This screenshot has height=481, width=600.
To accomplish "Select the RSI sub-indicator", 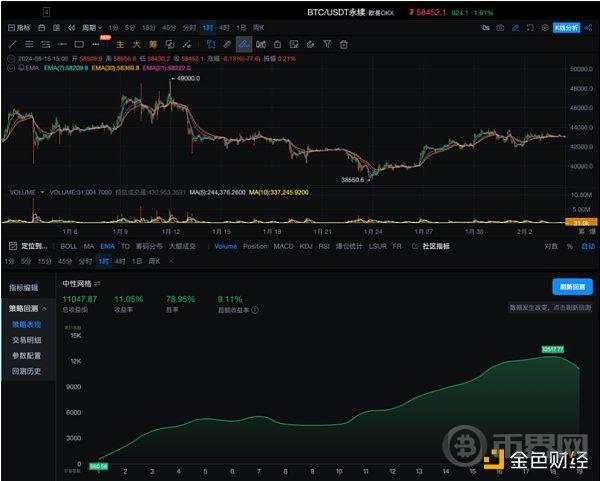I will [x=324, y=246].
